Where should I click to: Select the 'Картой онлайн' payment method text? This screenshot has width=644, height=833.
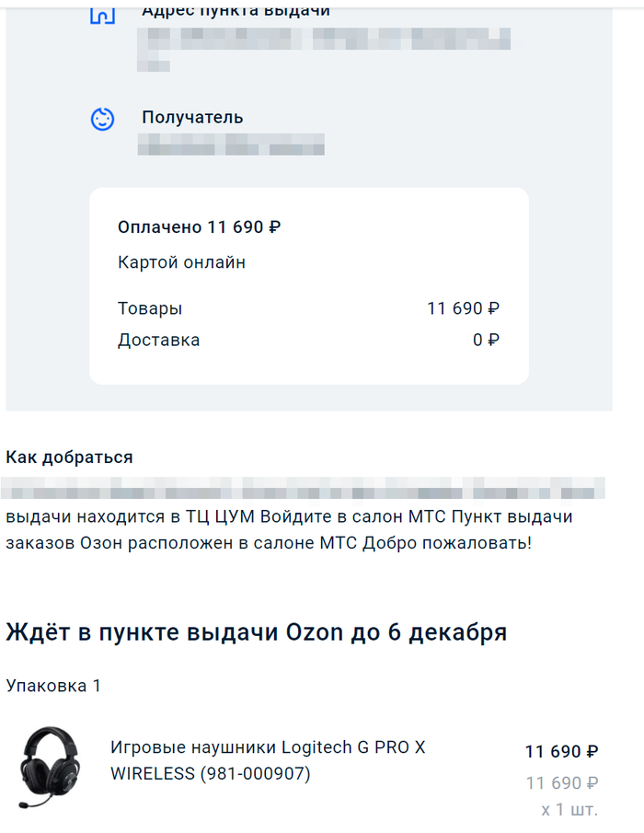181,263
